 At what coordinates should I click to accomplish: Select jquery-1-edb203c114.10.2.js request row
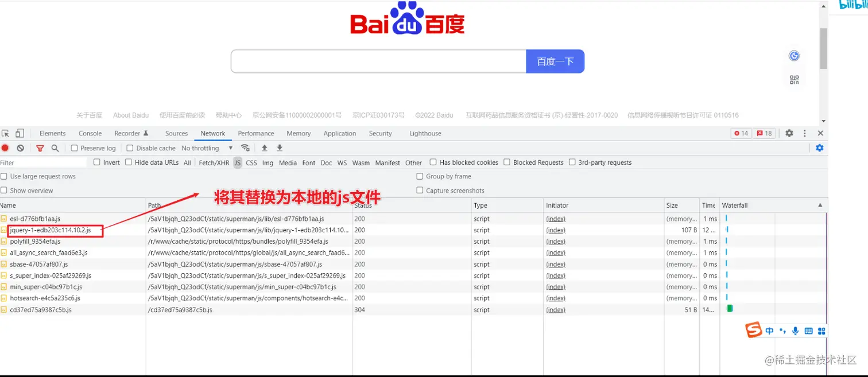tap(413, 230)
